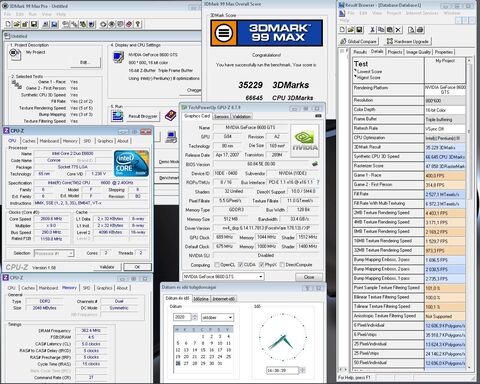
Task: Click Print icon in Result Browser toolbar
Action: (x=420, y=30)
